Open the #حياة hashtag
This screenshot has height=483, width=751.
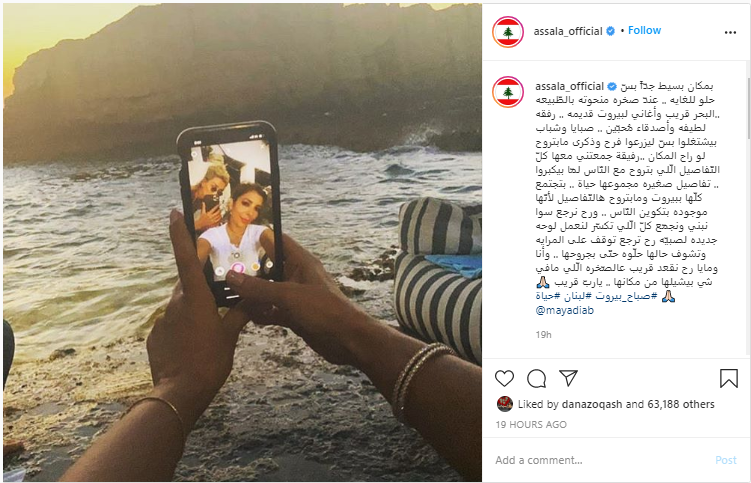pyautogui.click(x=548, y=296)
